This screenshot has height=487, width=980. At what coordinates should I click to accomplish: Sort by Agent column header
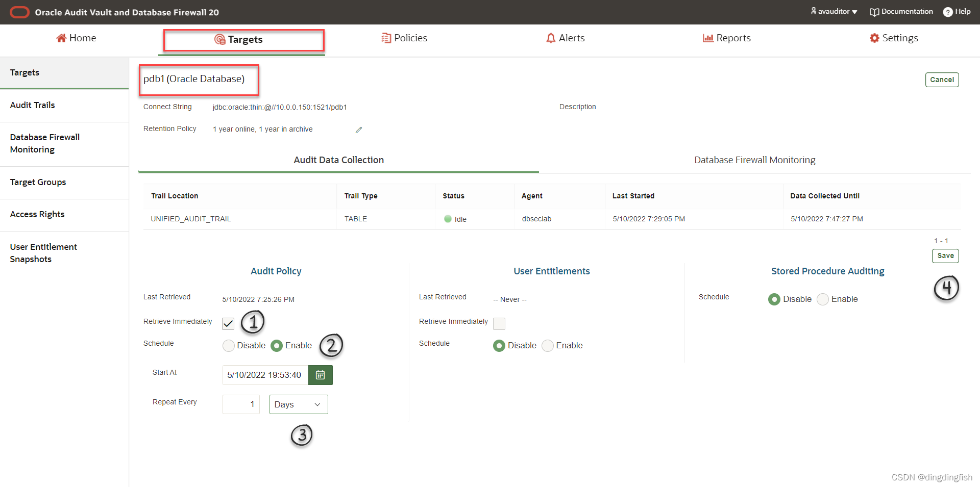coord(532,196)
